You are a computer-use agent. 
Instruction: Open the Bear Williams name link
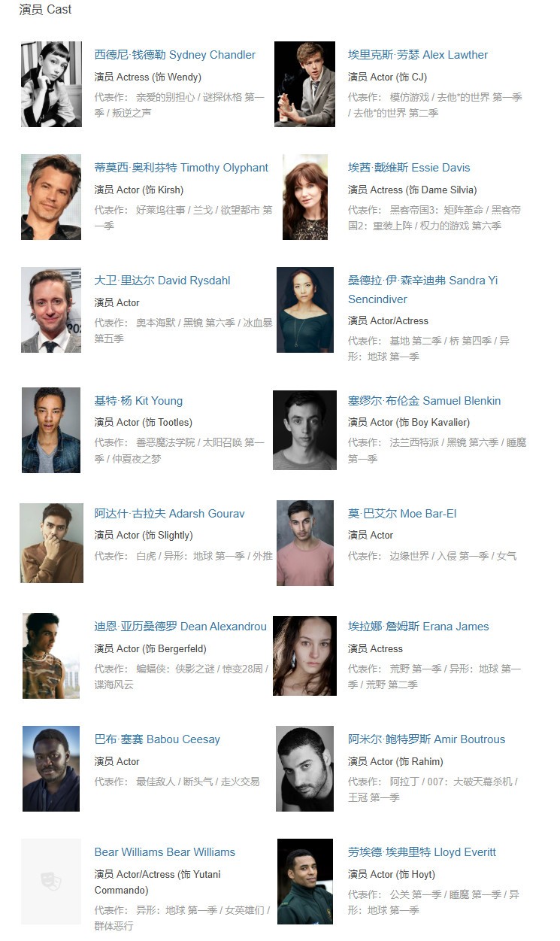pyautogui.click(x=165, y=852)
